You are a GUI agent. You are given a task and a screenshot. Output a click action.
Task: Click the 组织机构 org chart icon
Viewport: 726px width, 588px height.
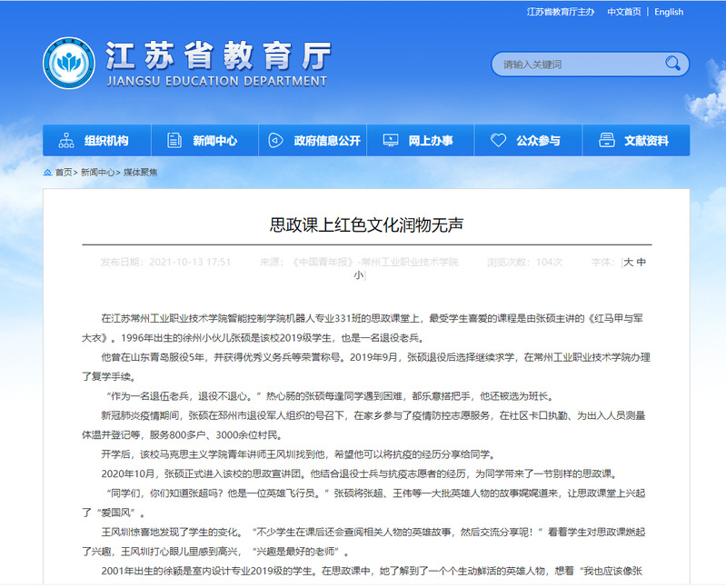pos(66,141)
